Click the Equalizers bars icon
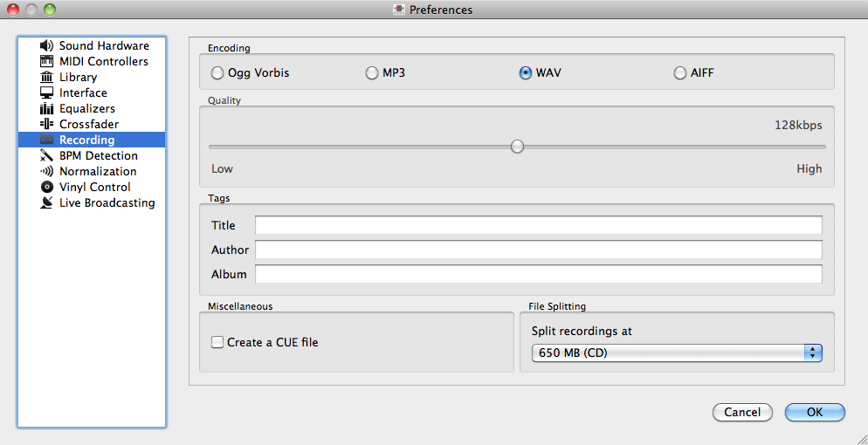The height and width of the screenshot is (445, 868). [47, 108]
